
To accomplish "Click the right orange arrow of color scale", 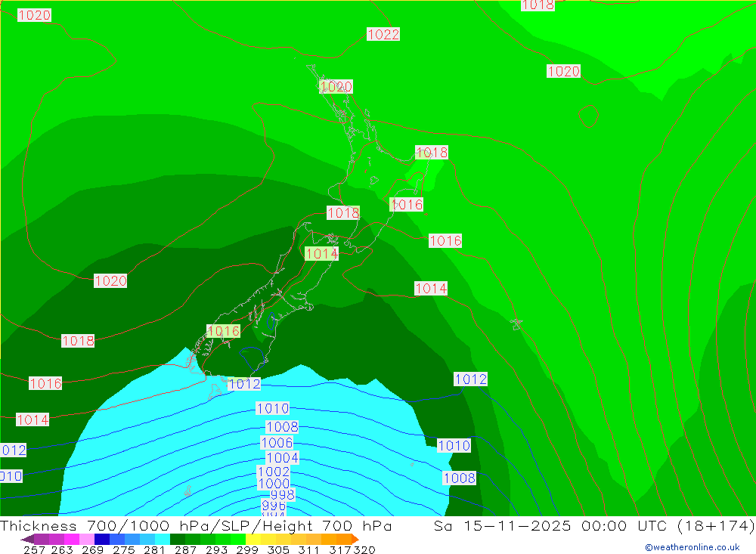I will [355, 539].
